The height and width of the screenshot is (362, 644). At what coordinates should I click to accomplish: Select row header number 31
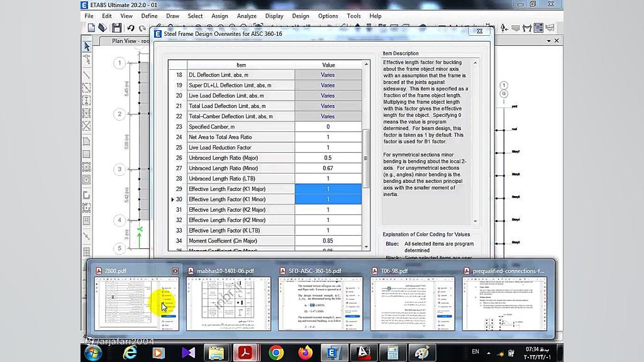pyautogui.click(x=178, y=210)
